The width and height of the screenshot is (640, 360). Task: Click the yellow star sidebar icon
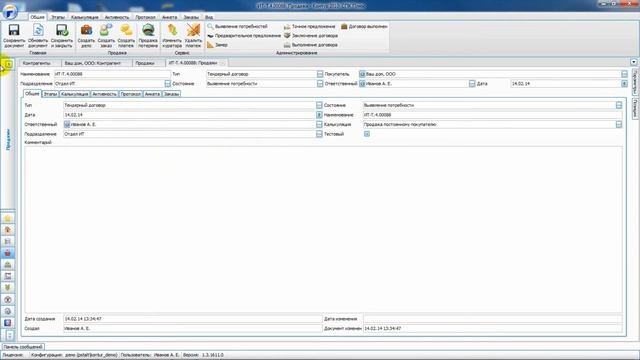click(x=8, y=218)
